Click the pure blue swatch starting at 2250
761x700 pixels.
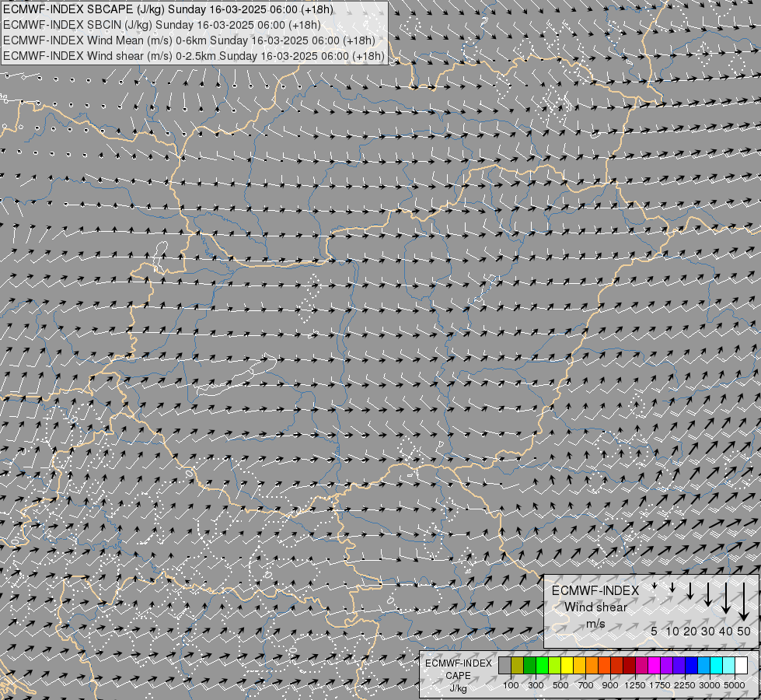pos(692,665)
